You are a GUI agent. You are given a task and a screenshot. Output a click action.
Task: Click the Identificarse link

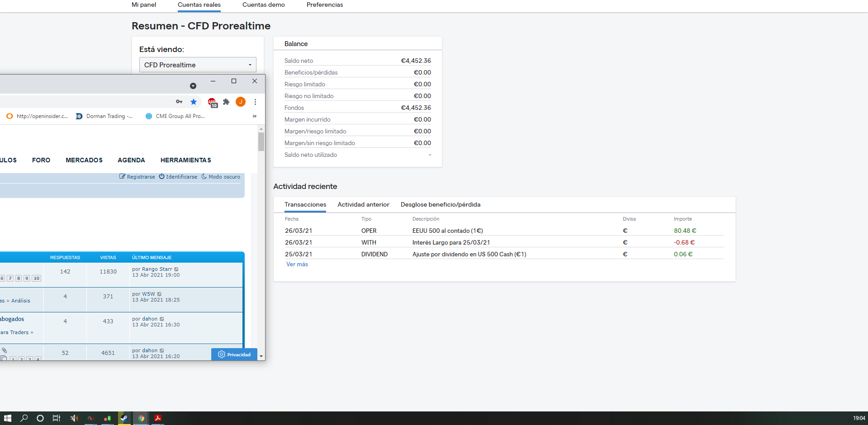(178, 177)
